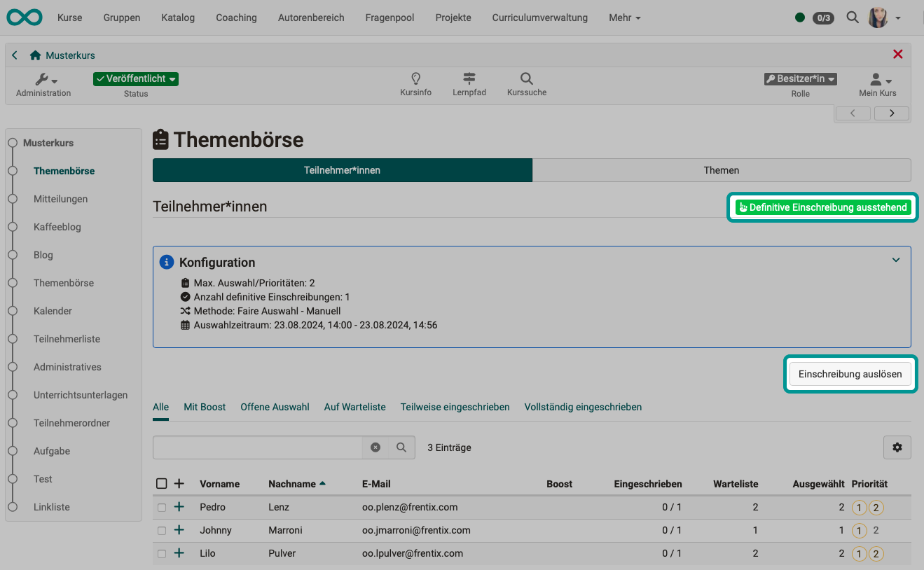Open the Fragenpool menu item
The width and height of the screenshot is (924, 570).
point(389,18)
